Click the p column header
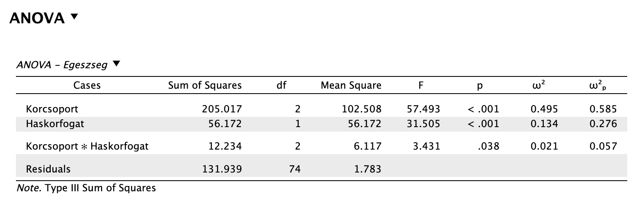Viewport: 644px width, 206px height. [x=480, y=85]
